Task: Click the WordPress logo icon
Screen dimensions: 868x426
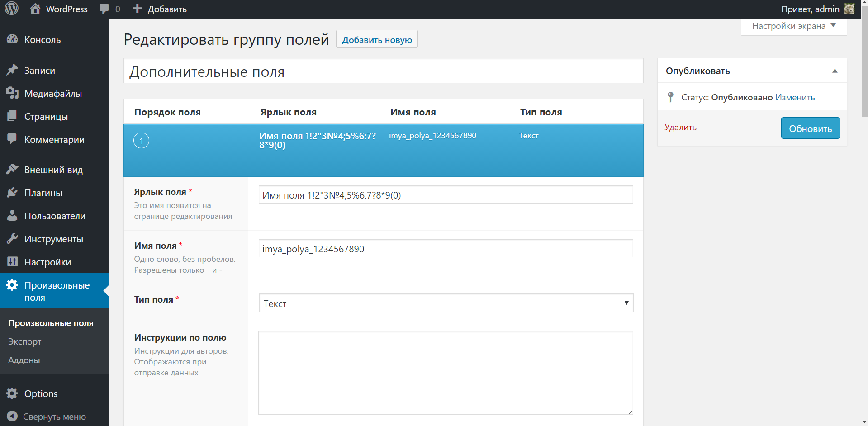Action: point(12,9)
